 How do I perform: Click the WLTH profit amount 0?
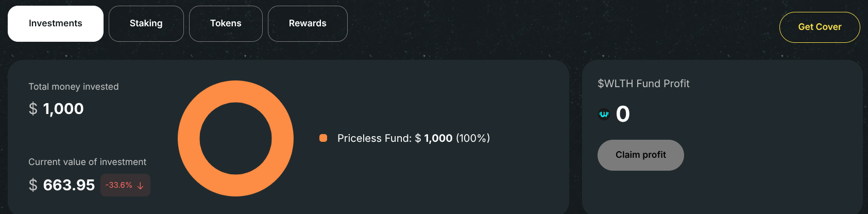[623, 114]
